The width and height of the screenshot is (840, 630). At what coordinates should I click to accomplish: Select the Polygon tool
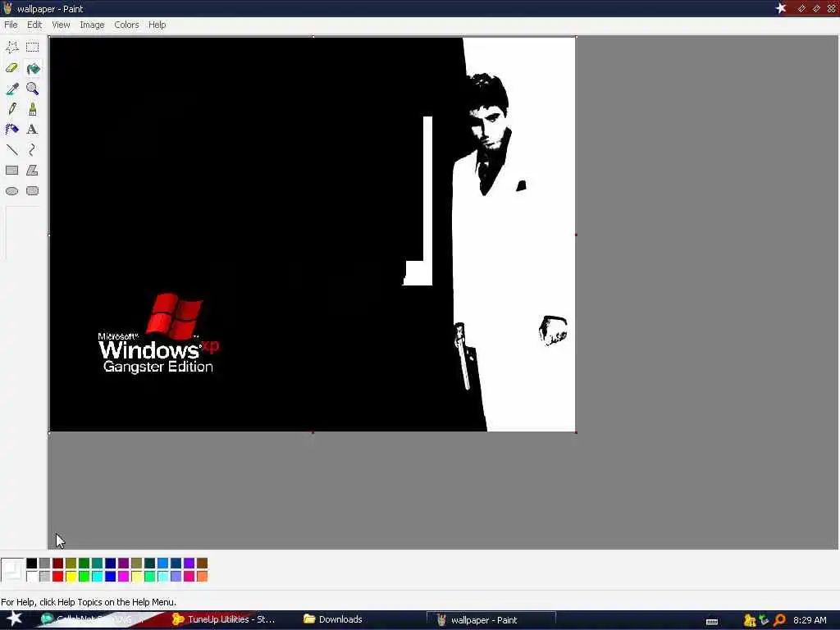[32, 171]
